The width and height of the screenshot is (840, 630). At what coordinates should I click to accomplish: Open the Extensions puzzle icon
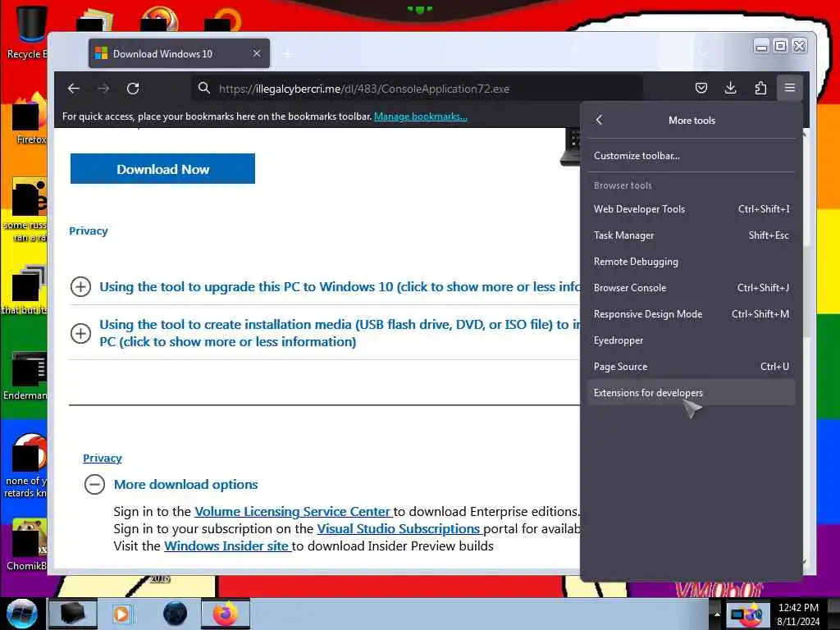[760, 88]
